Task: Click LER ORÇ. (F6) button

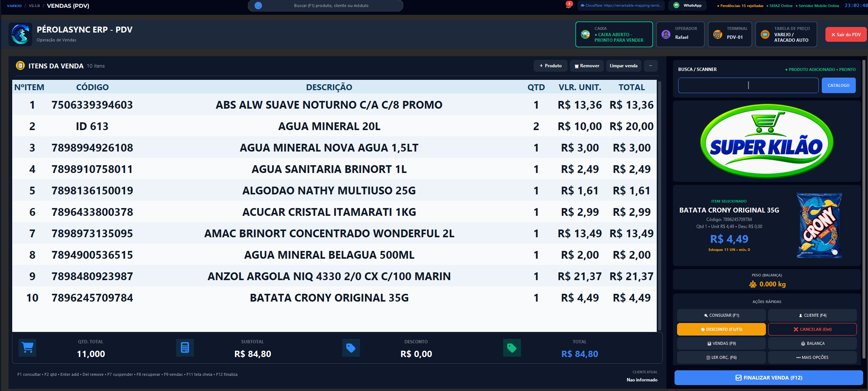Action: pos(721,357)
